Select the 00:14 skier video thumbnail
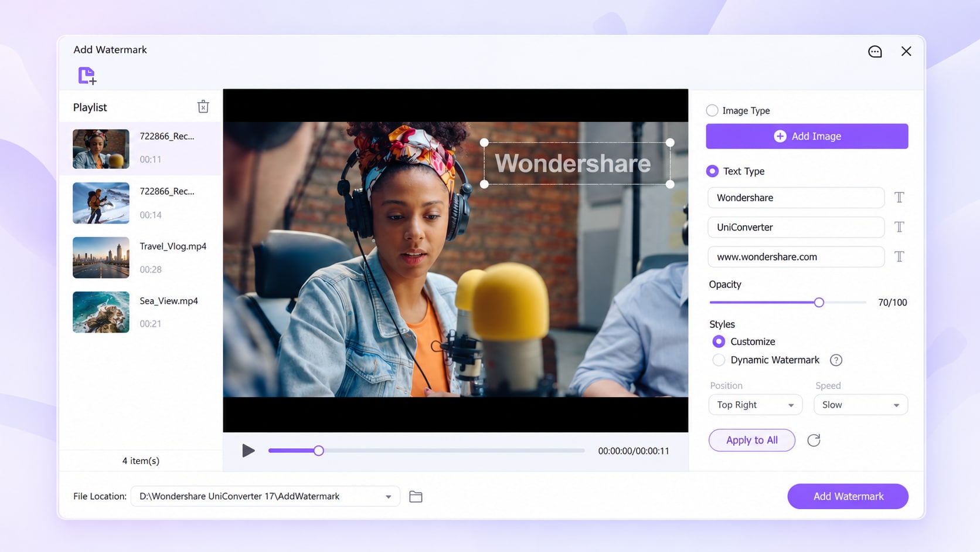The height and width of the screenshot is (552, 980). [101, 203]
